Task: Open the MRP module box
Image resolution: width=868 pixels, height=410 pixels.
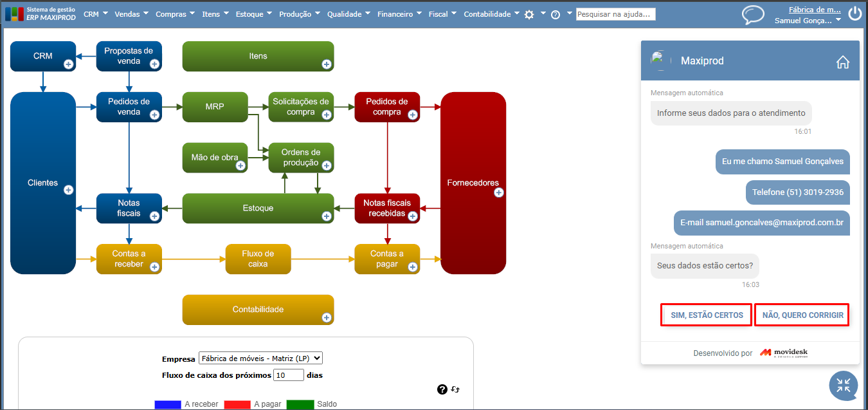Action: point(215,107)
